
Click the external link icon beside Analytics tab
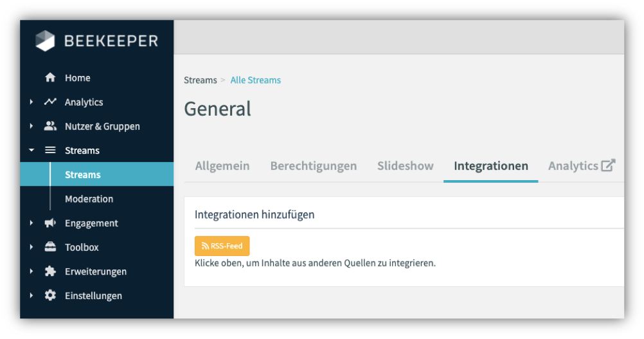point(608,165)
